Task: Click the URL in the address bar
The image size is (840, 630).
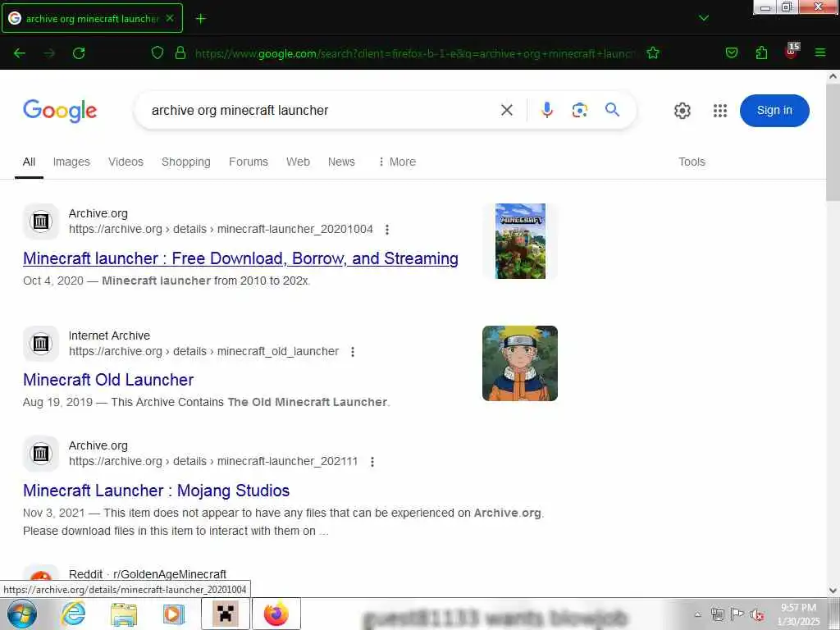Action: [x=414, y=53]
